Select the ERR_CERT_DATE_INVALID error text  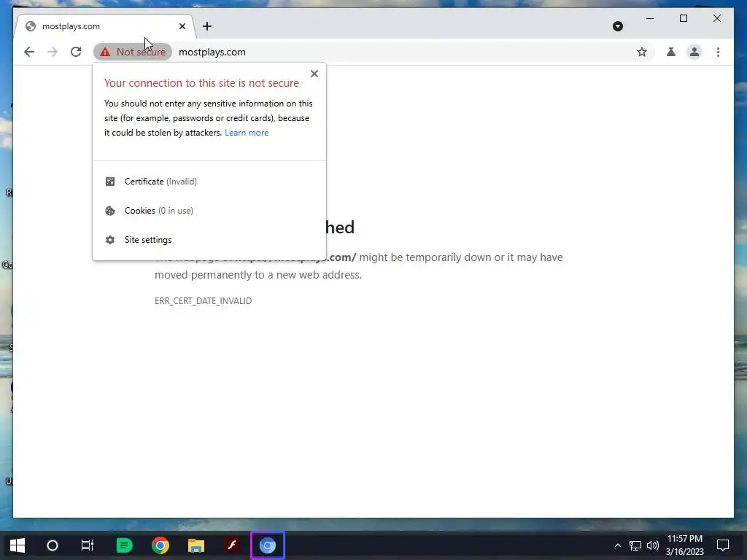pyautogui.click(x=203, y=301)
